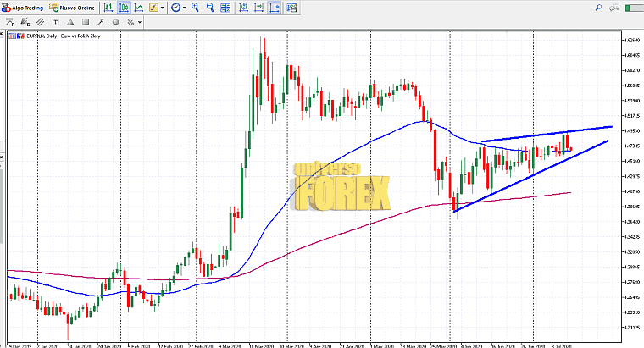644x348 pixels.
Task: Switch chart to bar chart view
Action: click(x=108, y=7)
